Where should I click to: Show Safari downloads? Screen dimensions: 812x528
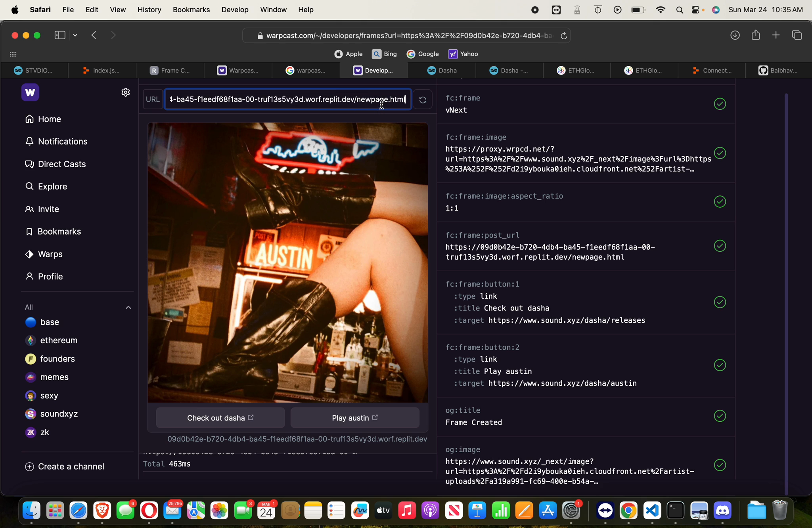(735, 35)
